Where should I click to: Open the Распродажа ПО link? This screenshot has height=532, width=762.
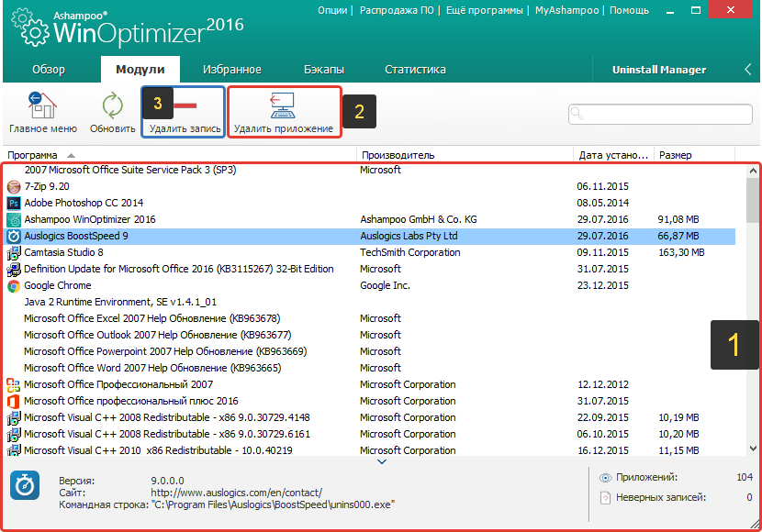point(397,10)
